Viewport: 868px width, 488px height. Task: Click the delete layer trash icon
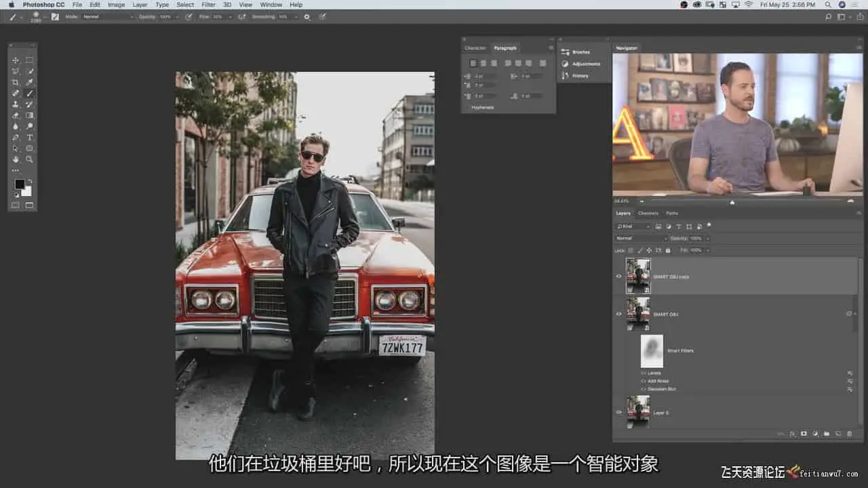[849, 434]
